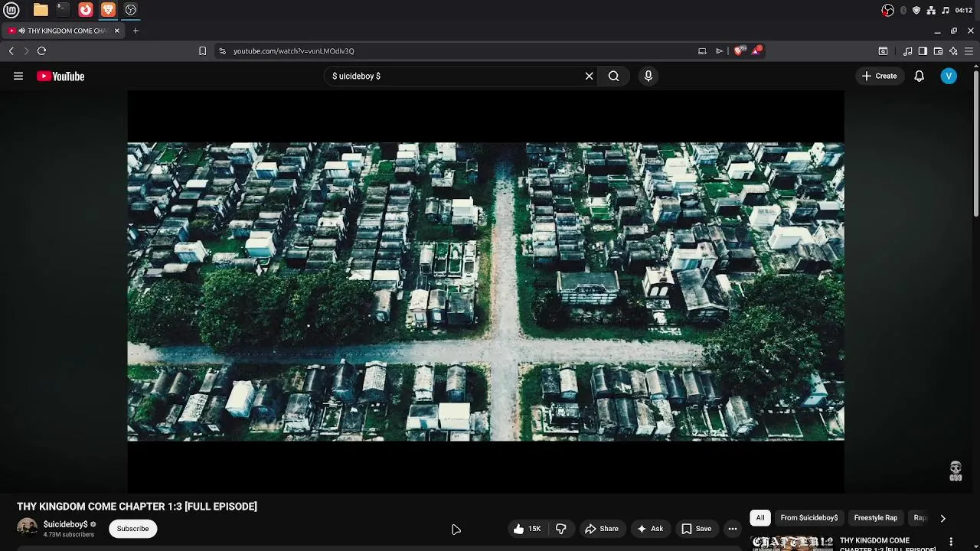The height and width of the screenshot is (551, 980).
Task: Open the YouTube guide hamburger menu
Action: coord(18,76)
